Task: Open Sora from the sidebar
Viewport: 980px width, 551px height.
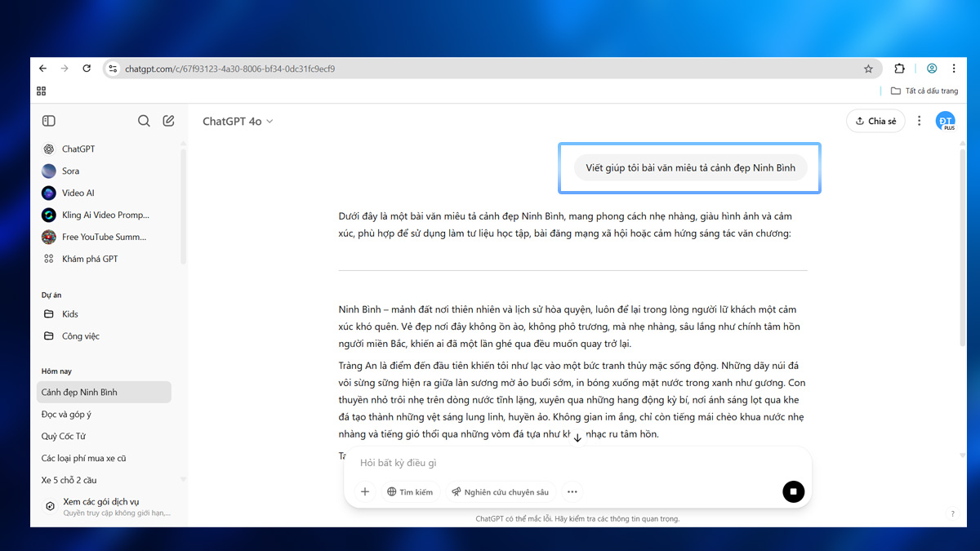Action: tap(70, 171)
